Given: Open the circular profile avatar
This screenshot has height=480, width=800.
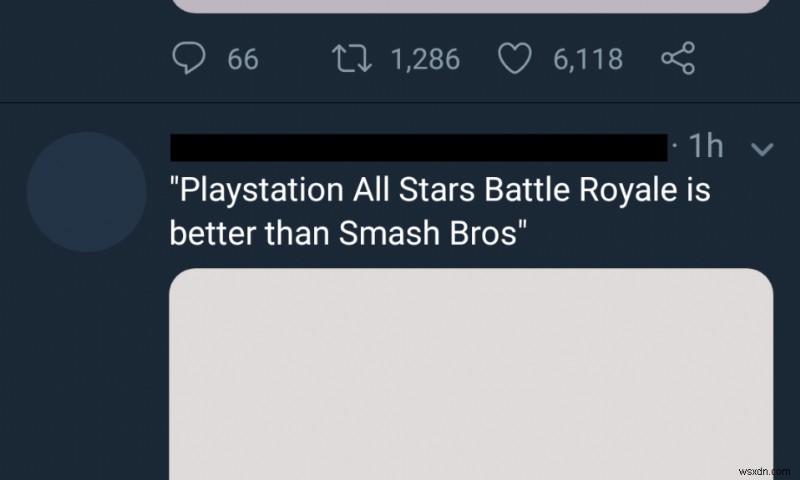Looking at the screenshot, I should click(87, 192).
